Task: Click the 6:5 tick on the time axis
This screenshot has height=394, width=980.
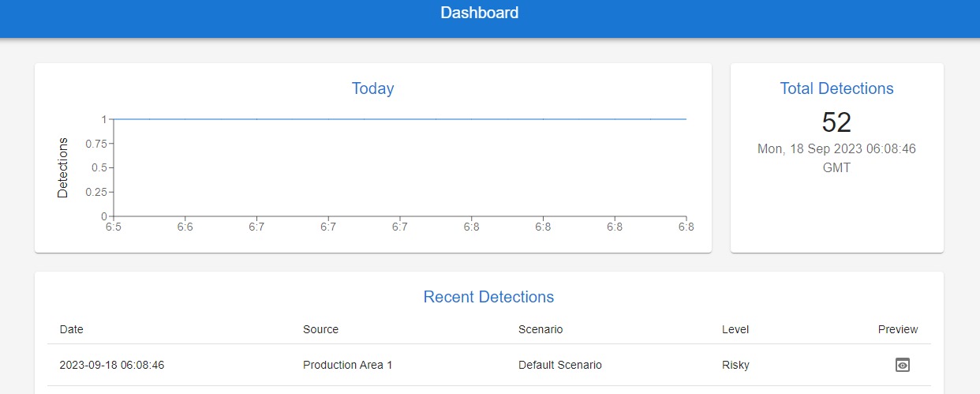Action: click(114, 227)
